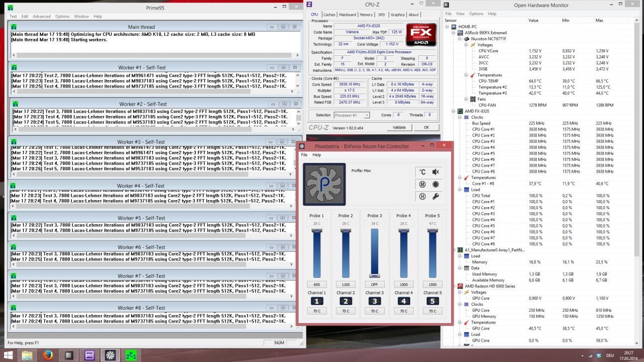Collapse the Nuvoton NCT6771F node
This screenshot has width=644, height=362.
[x=460, y=39]
